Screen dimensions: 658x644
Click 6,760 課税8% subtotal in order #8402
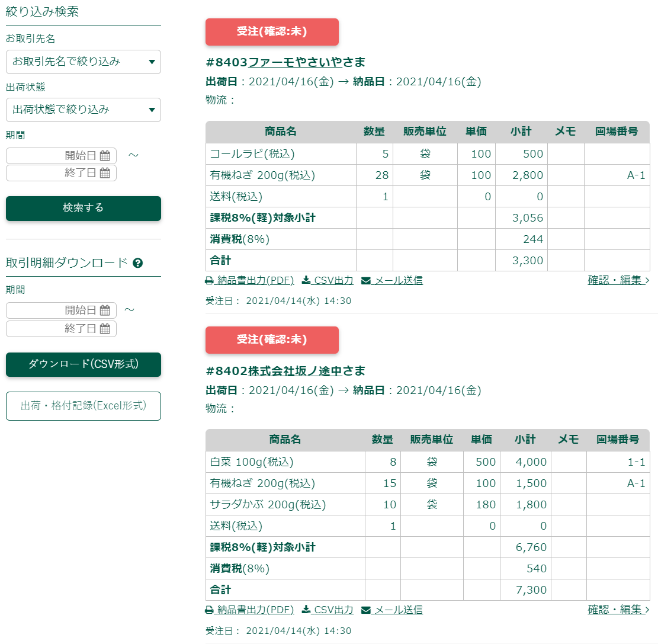pos(531,547)
